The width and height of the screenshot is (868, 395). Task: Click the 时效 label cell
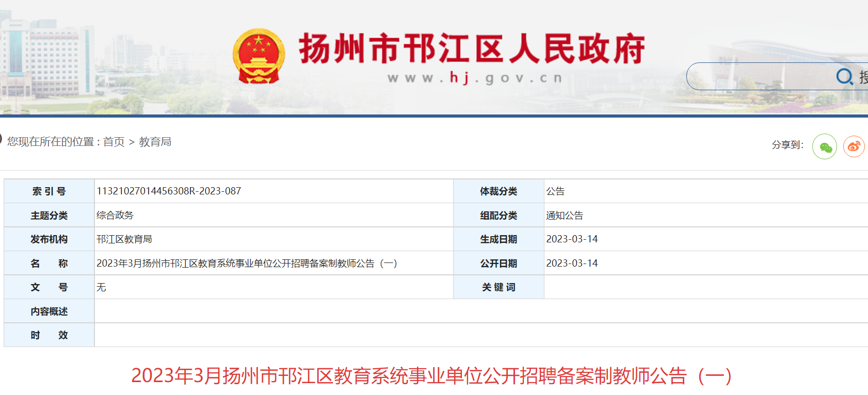(49, 335)
